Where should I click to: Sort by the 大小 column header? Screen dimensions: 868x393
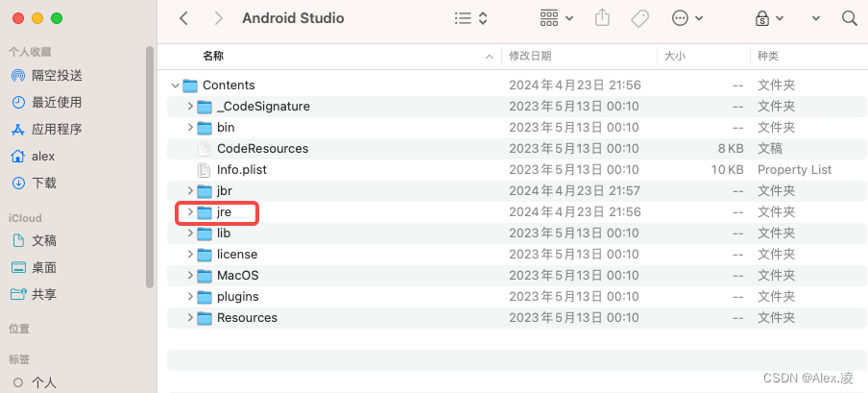[x=675, y=56]
